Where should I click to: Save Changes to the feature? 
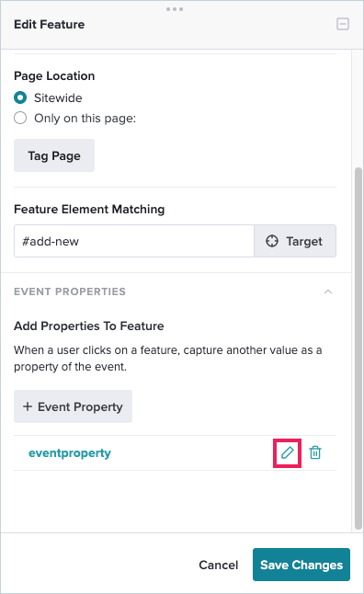(301, 565)
